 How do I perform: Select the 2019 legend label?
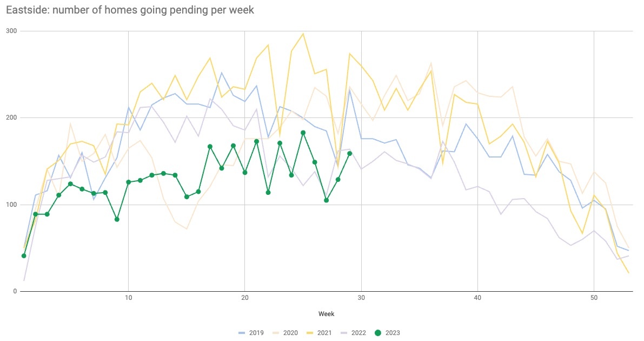click(256, 333)
